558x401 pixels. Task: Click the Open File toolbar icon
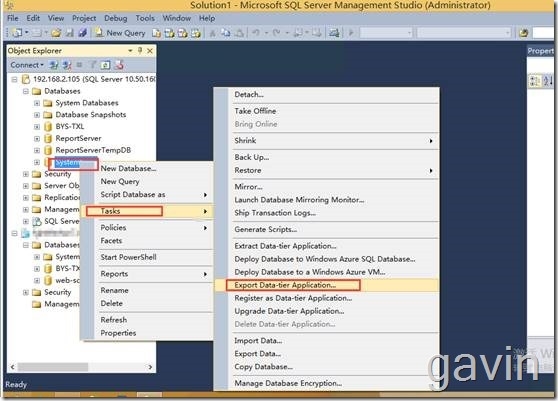[56, 33]
